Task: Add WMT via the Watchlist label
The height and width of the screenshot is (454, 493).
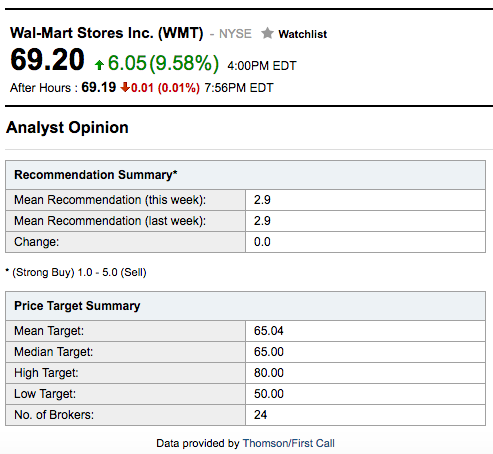Action: 303,34
